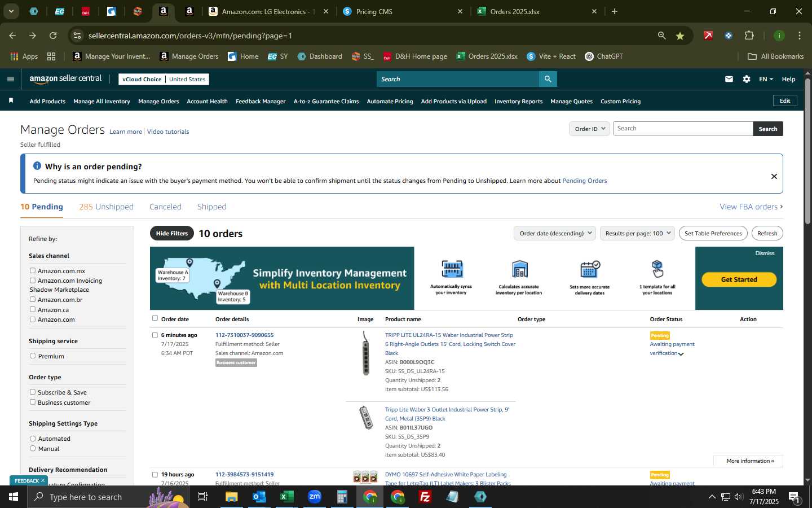812x508 pixels.
Task: Check the Amazon.com sales channel filter
Action: [33, 319]
